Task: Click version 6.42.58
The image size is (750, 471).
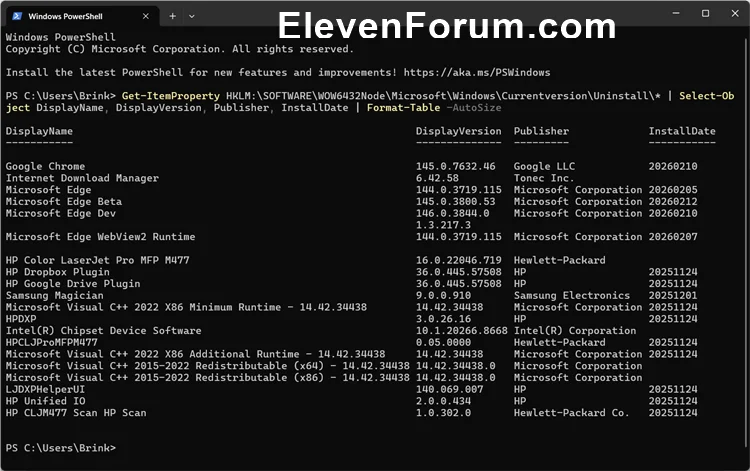Action: [437, 178]
